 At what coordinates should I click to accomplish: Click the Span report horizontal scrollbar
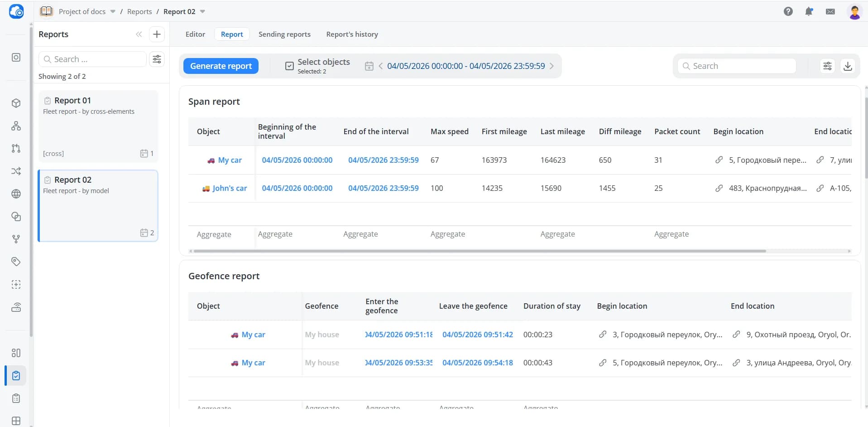click(x=479, y=251)
